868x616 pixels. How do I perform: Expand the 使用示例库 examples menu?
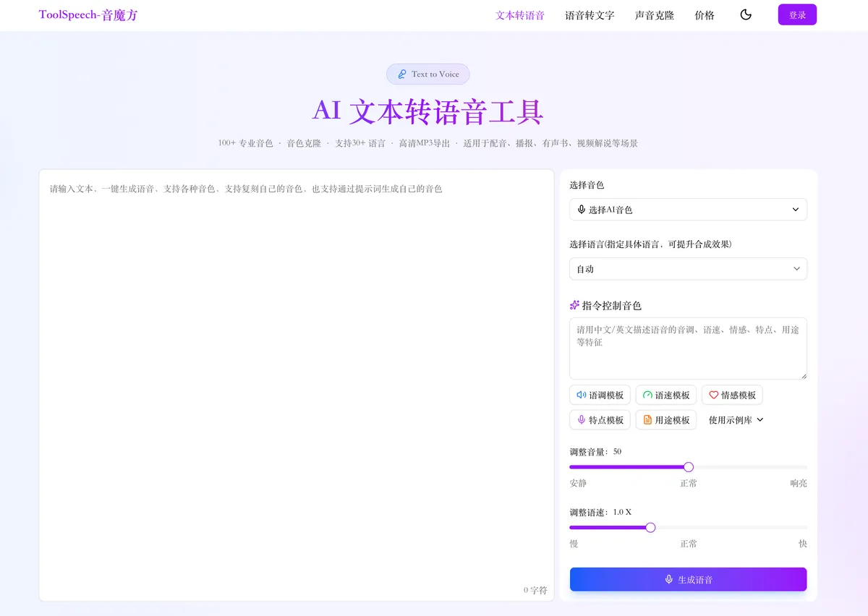click(x=736, y=420)
